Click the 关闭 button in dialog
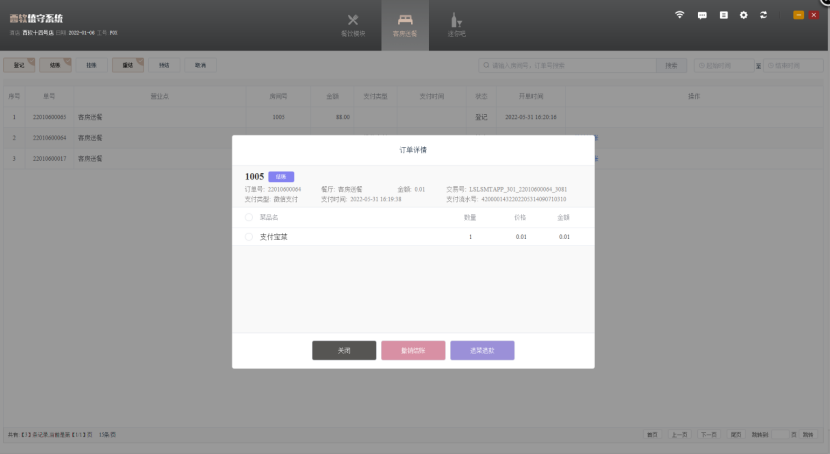Viewport: 830px width, 454px height. pos(344,351)
